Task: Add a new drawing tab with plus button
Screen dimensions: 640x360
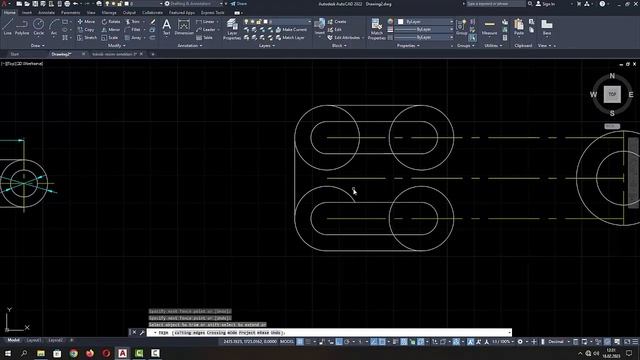Action: click(153, 54)
